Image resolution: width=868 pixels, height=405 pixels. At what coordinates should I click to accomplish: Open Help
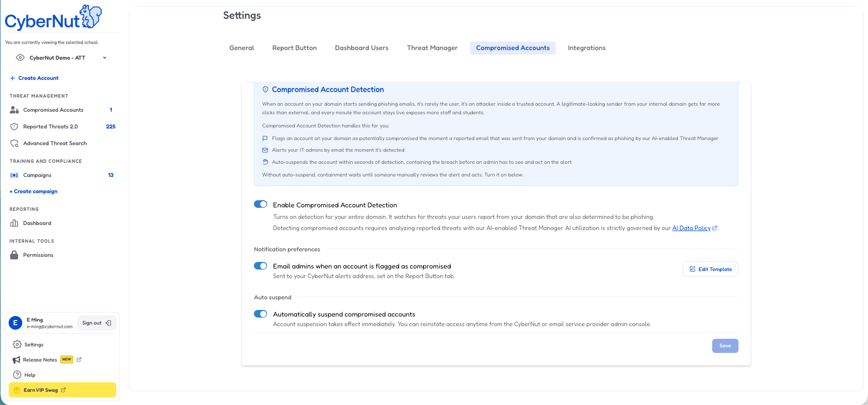(30, 375)
